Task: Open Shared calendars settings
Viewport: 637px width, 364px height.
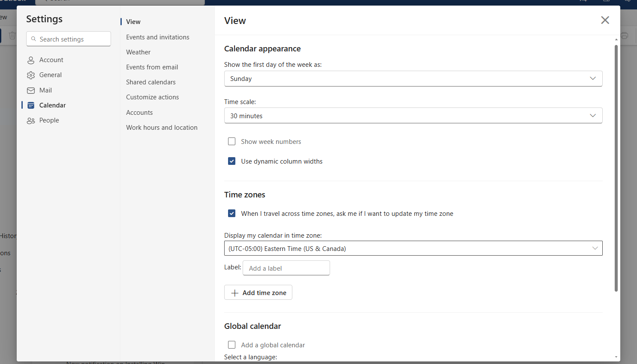Action: pos(151,82)
